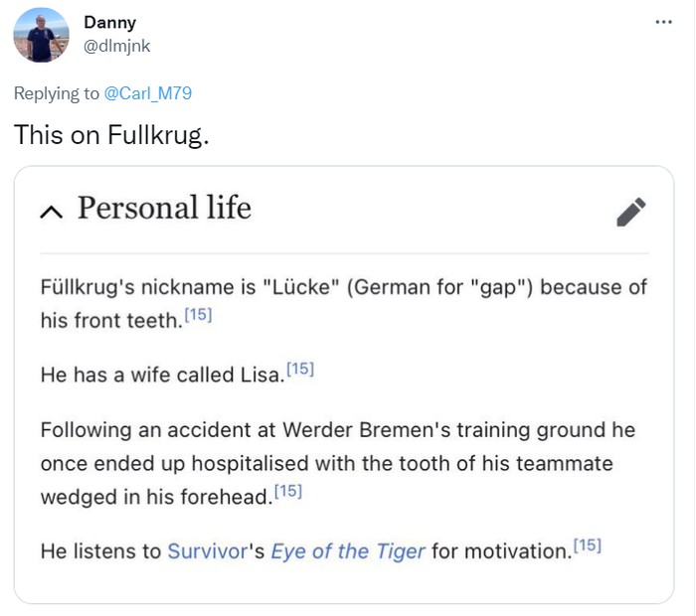
Task: Click the paragraph about the "Lücke" nickname
Action: point(343,288)
